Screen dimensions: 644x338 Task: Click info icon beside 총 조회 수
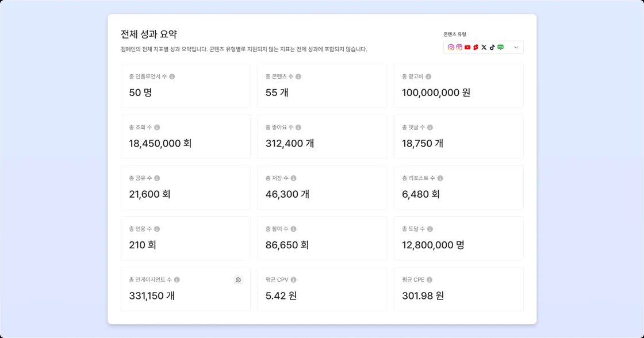point(157,127)
